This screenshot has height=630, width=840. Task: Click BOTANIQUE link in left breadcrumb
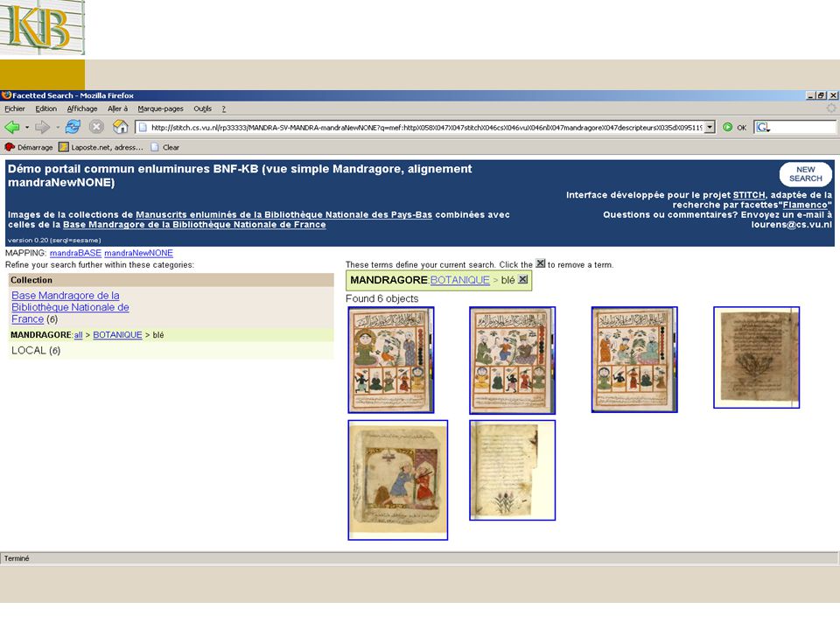coord(117,335)
